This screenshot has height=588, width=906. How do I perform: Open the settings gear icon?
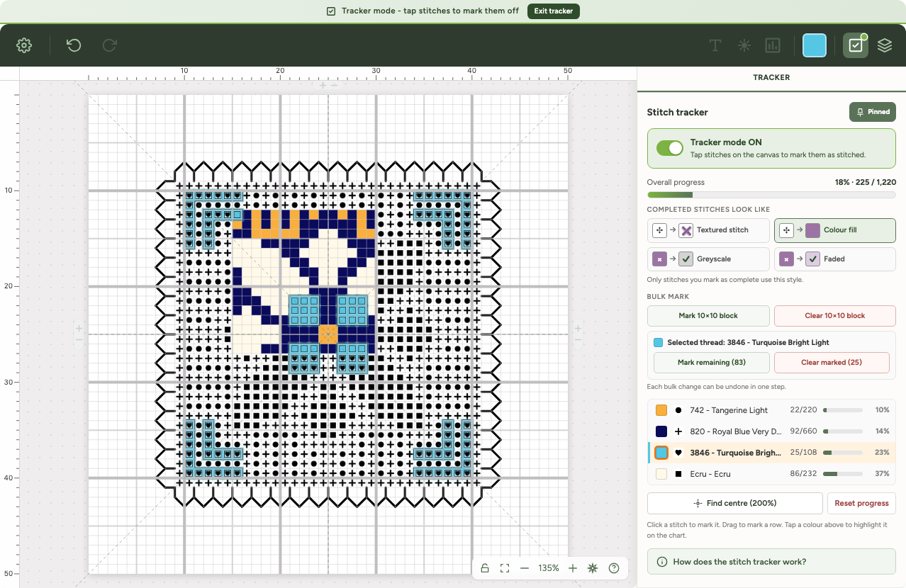[x=24, y=45]
